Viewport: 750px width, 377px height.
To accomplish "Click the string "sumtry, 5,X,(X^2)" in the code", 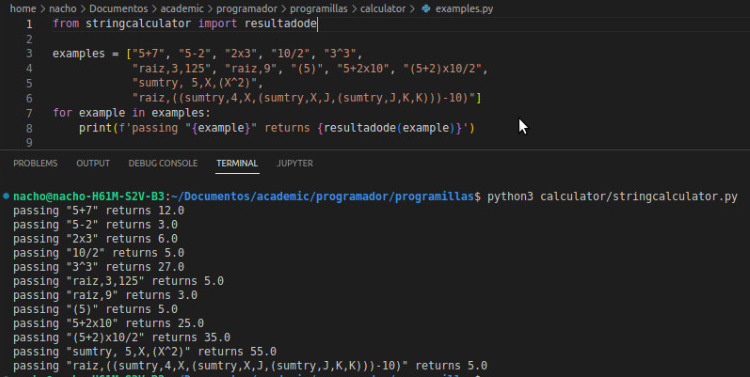I will pyautogui.click(x=195, y=83).
